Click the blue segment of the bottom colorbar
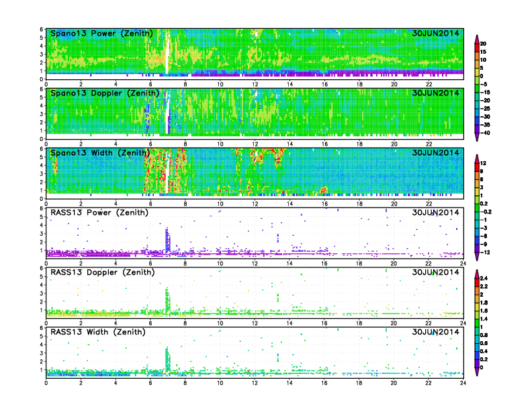Viewport: 532px width, 411px height. click(477, 355)
